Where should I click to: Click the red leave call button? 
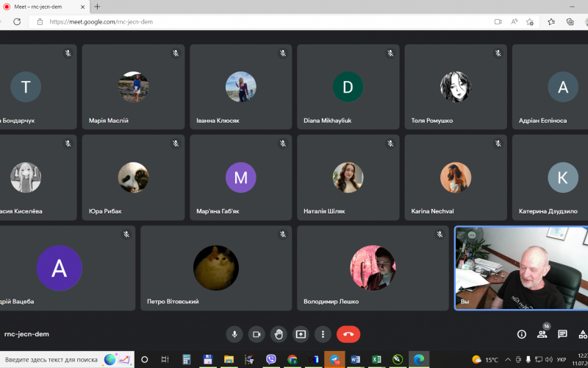point(348,334)
